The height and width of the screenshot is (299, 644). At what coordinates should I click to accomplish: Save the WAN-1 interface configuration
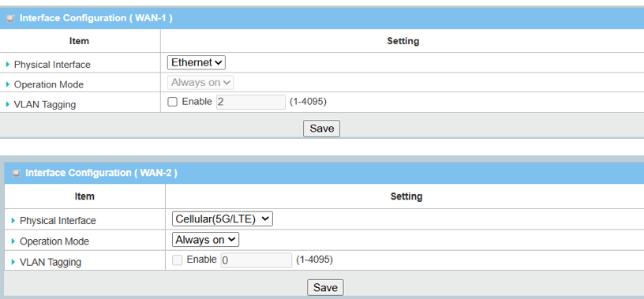(x=321, y=129)
